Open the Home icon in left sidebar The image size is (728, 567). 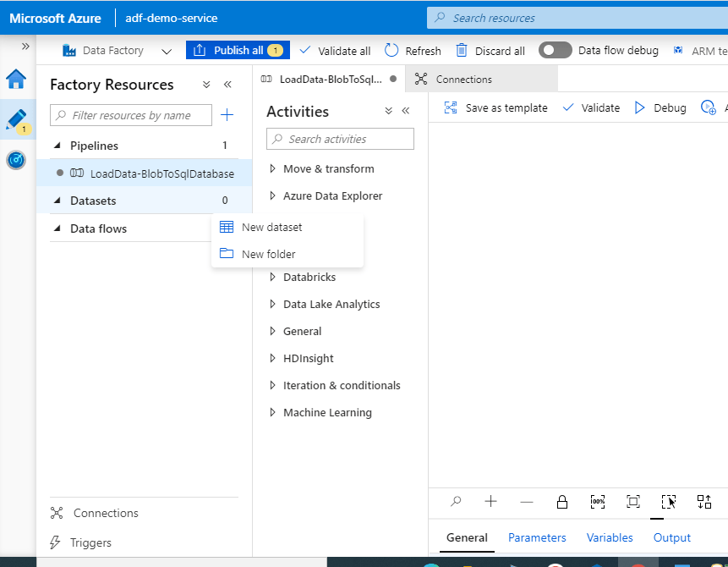coord(16,79)
